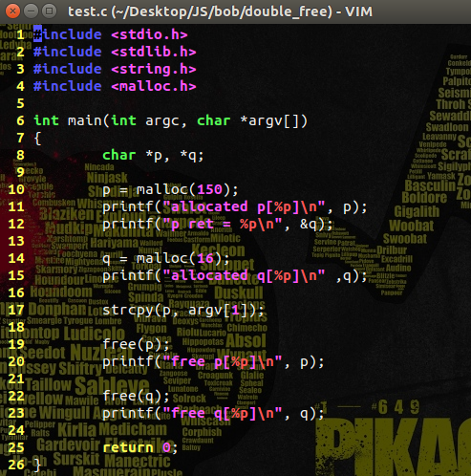Click line number 16 in gutter
Image resolution: width=471 pixels, height=476 pixels.
[x=16, y=292]
